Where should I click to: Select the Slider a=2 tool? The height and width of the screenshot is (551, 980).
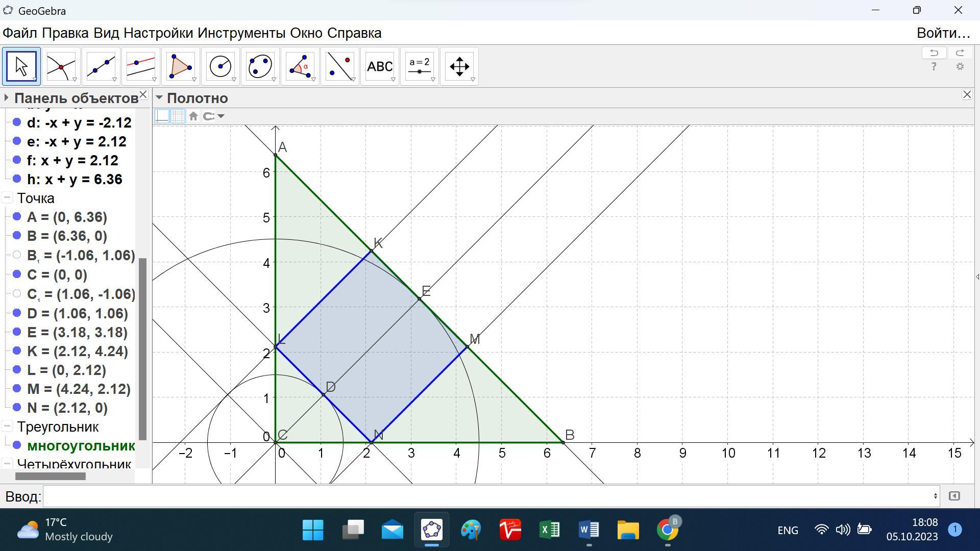point(419,66)
